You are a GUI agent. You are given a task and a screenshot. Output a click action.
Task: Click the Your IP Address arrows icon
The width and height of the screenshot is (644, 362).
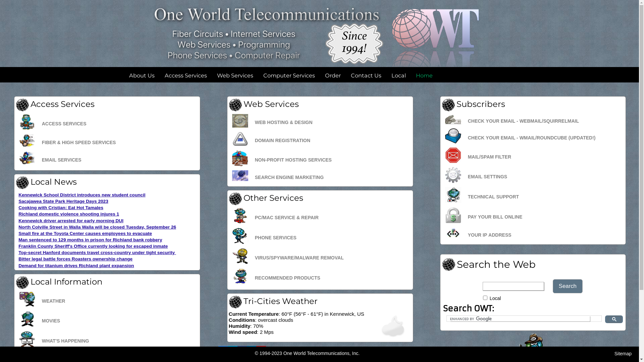pos(453,233)
